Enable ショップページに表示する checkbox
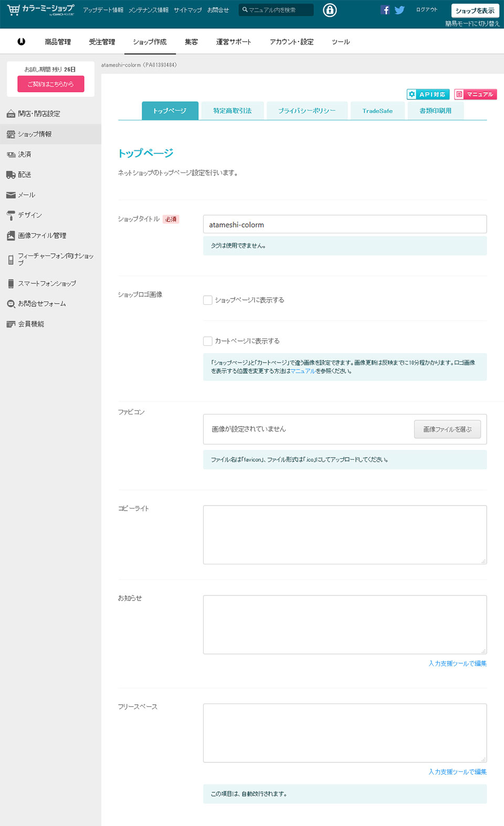The image size is (504, 826). coord(208,300)
